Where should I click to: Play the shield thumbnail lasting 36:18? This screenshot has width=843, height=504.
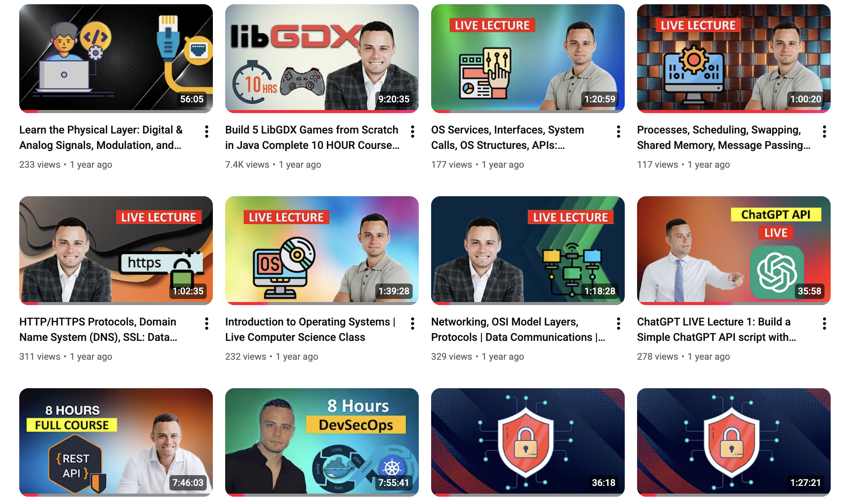point(528,442)
